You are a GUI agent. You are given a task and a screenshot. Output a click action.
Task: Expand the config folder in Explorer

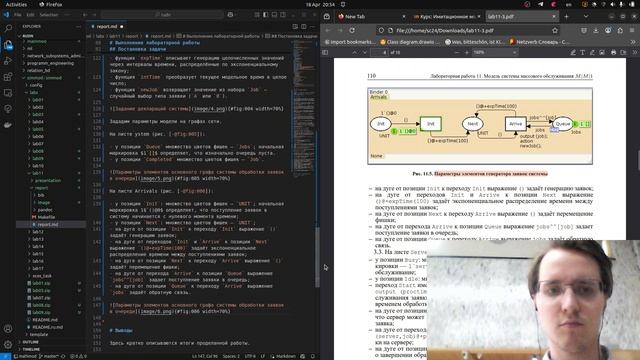(36, 85)
